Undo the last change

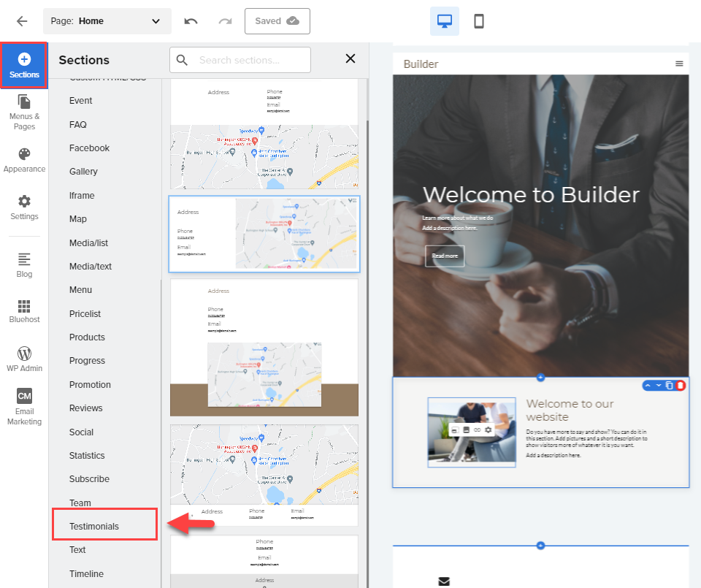[x=191, y=21]
